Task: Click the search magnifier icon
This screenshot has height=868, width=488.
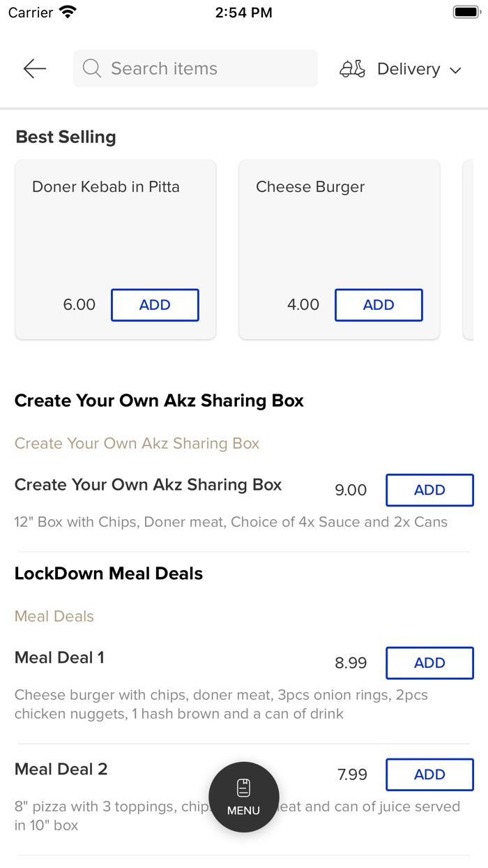Action: pos(92,68)
